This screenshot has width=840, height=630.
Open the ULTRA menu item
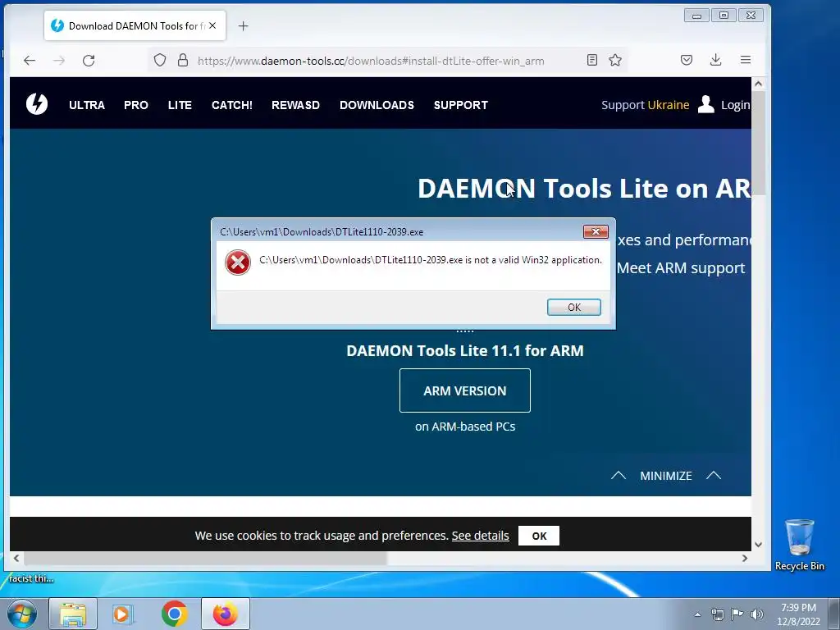tap(87, 105)
